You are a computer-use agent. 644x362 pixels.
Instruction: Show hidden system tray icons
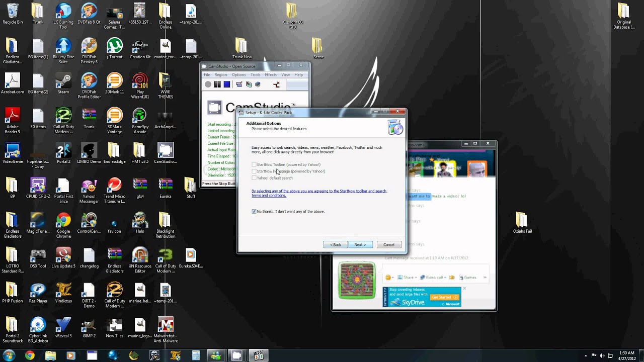coord(587,355)
